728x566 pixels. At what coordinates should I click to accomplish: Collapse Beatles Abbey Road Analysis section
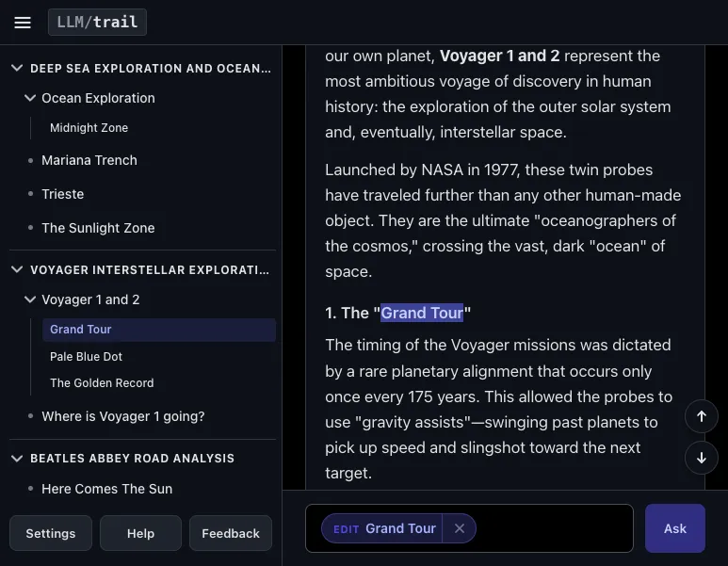pos(17,459)
